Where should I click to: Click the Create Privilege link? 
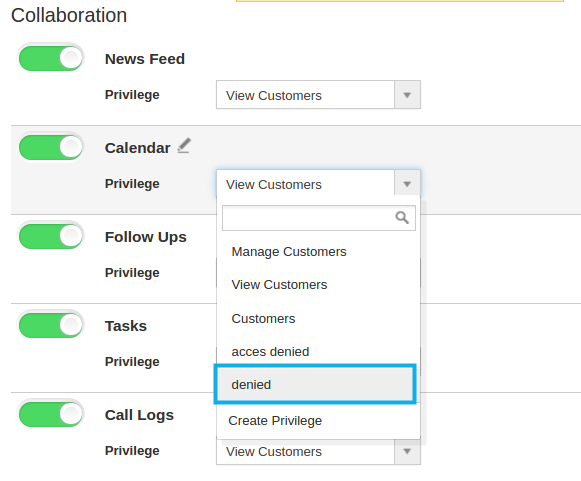275,421
